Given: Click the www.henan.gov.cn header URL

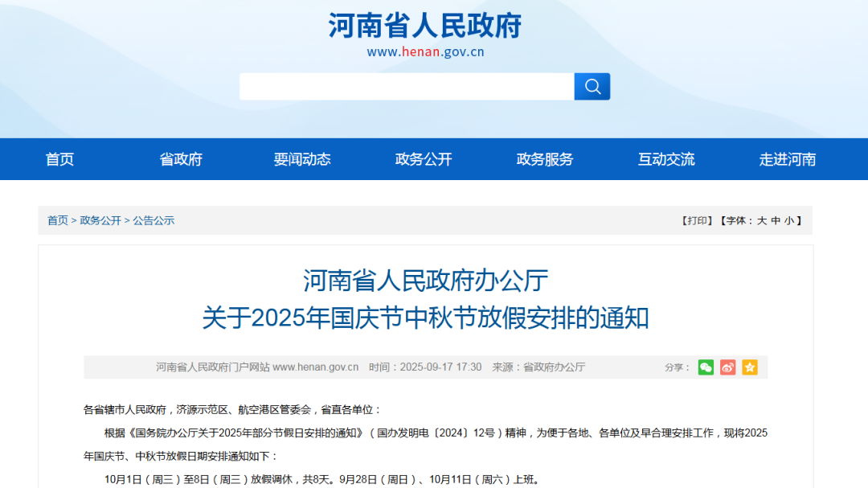Looking at the screenshot, I should pyautogui.click(x=425, y=52).
